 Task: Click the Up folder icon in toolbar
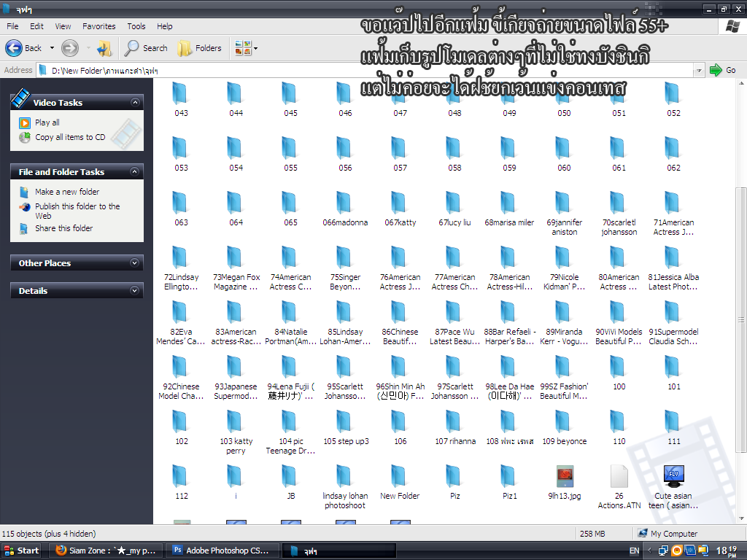tap(104, 48)
